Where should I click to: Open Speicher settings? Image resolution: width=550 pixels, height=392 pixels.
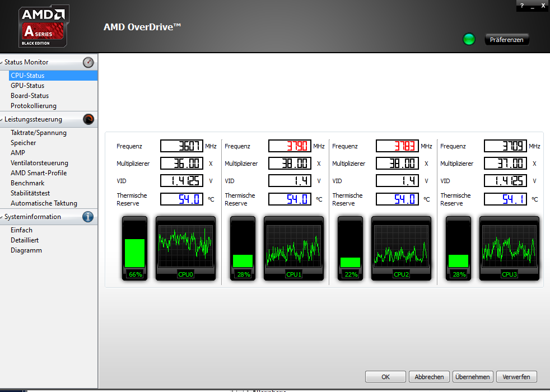24,143
